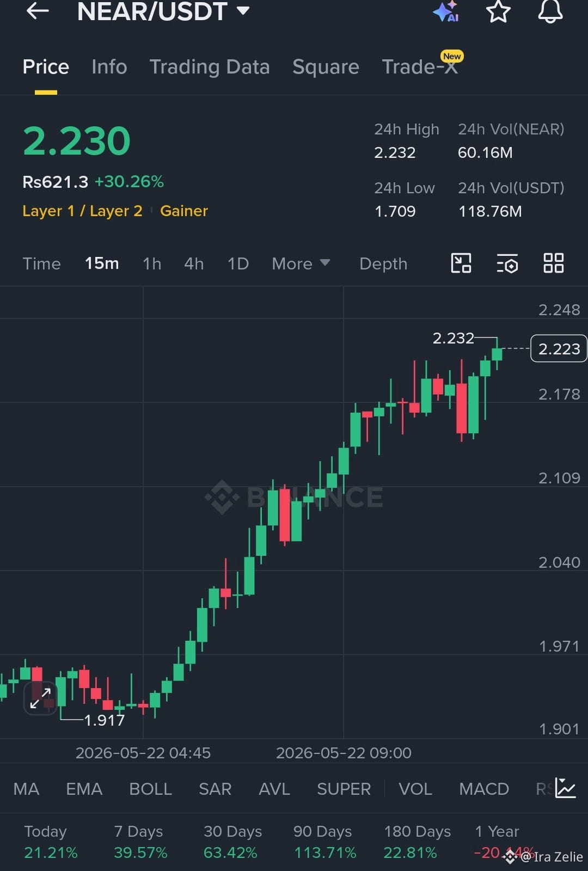Toggle the MACD indicator
Viewport: 588px width, 871px height.
coord(484,789)
